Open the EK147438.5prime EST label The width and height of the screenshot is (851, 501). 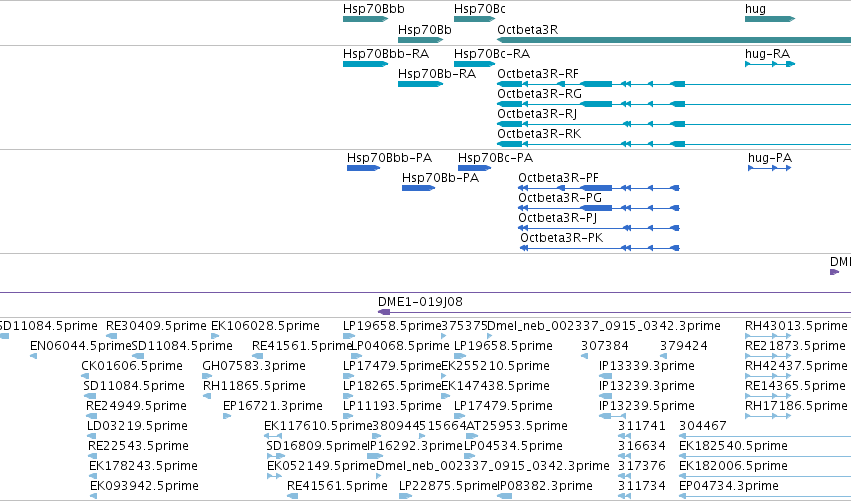pyautogui.click(x=496, y=386)
